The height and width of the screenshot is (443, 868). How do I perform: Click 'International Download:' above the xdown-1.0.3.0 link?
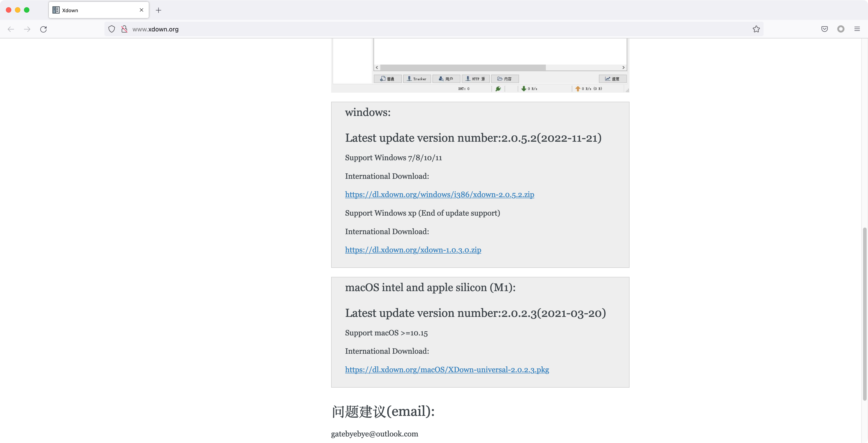coord(387,232)
